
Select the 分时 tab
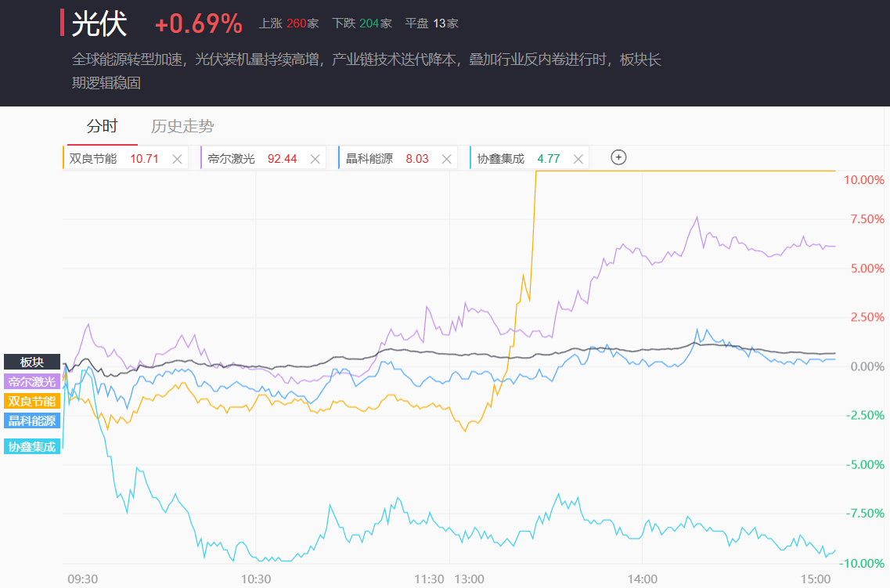point(102,126)
